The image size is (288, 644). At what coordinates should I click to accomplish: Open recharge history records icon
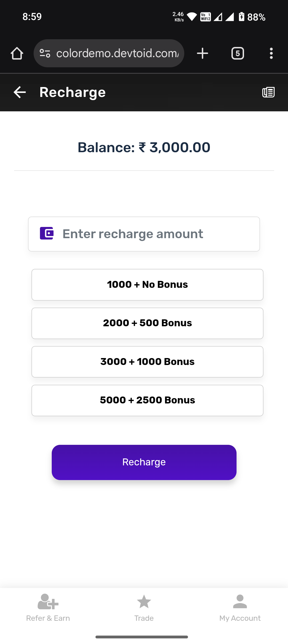(268, 92)
